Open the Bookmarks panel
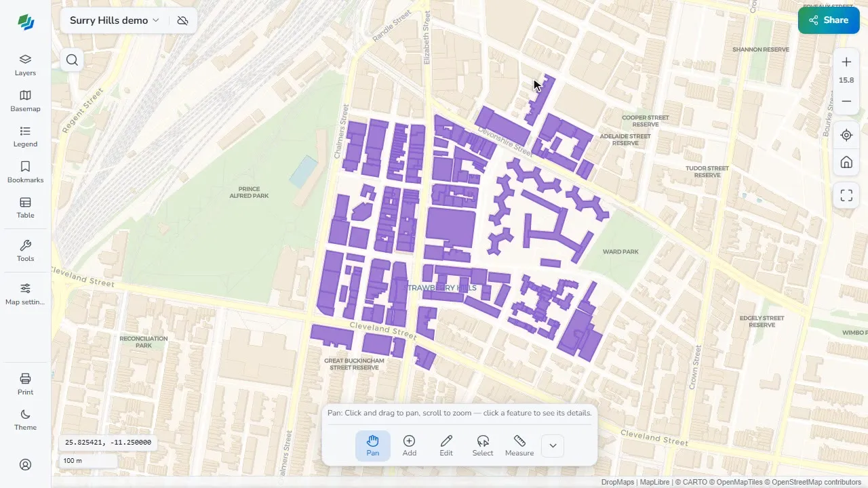 [x=25, y=172]
